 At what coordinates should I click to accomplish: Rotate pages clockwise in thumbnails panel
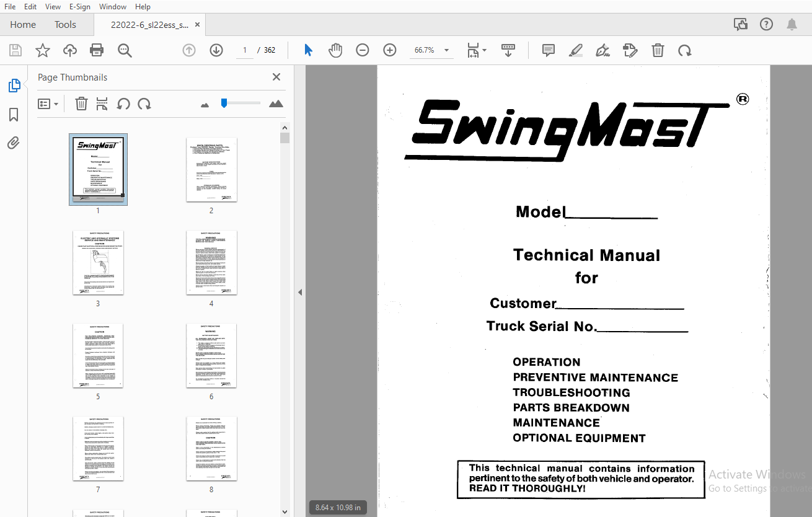tap(144, 104)
